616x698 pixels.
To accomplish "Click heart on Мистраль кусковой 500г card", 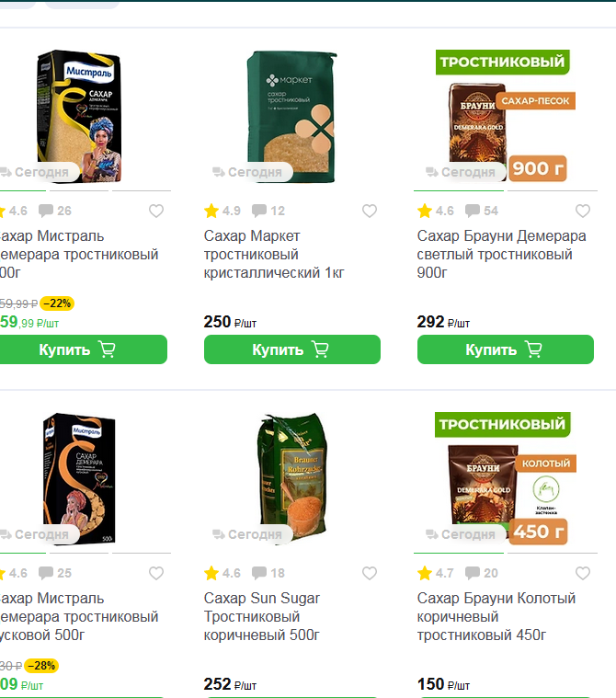I will (x=156, y=573).
